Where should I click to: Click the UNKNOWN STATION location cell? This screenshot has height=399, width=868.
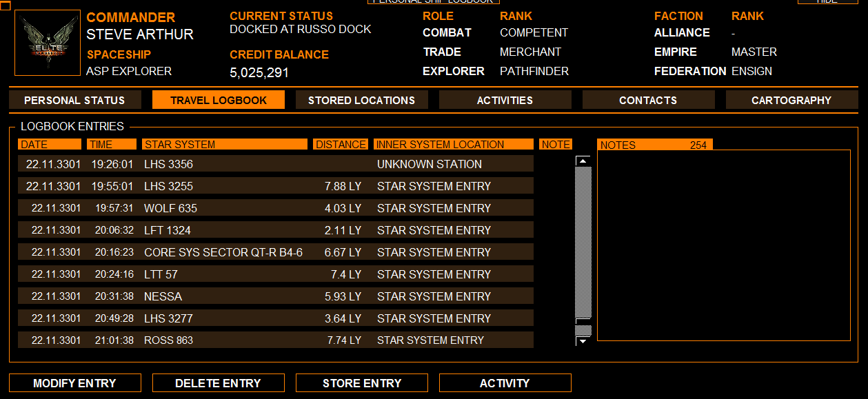(x=430, y=164)
